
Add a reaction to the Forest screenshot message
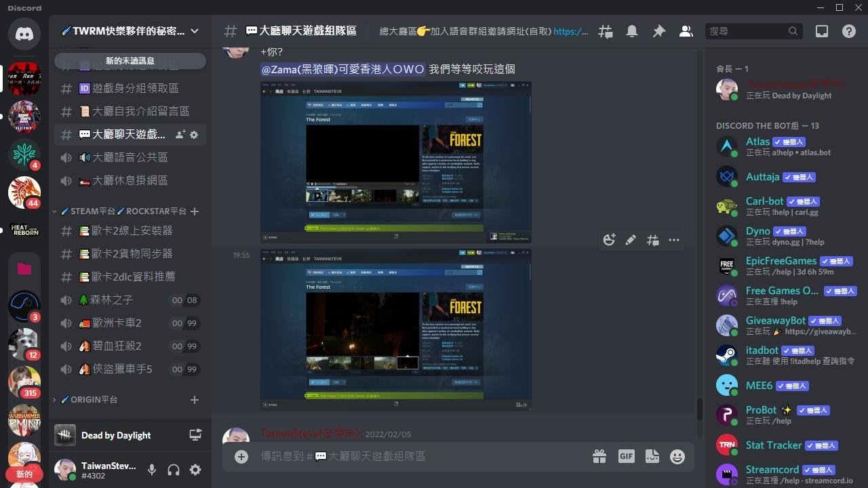[609, 240]
